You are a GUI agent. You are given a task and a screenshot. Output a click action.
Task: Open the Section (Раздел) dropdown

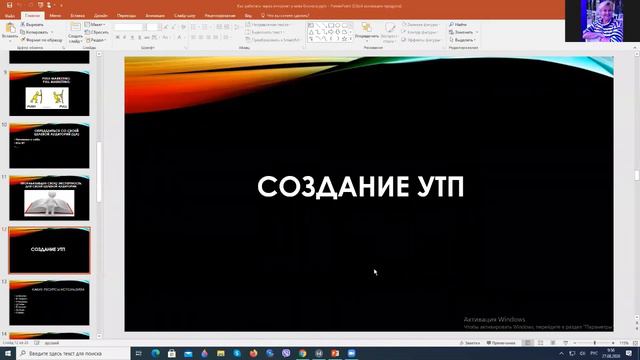click(x=96, y=40)
